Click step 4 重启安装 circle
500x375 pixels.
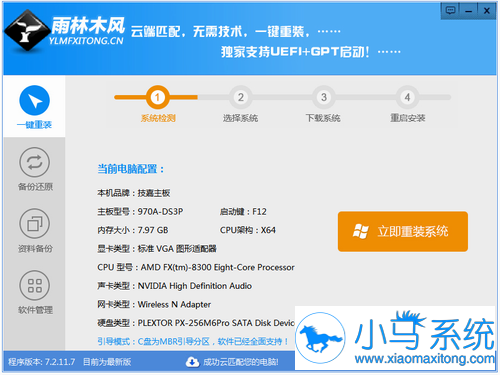coord(407,97)
